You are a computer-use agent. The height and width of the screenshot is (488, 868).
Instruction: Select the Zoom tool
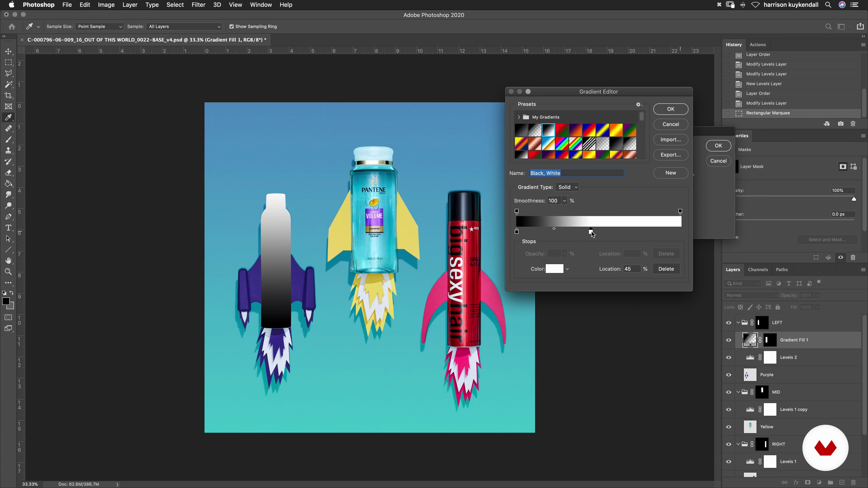8,272
